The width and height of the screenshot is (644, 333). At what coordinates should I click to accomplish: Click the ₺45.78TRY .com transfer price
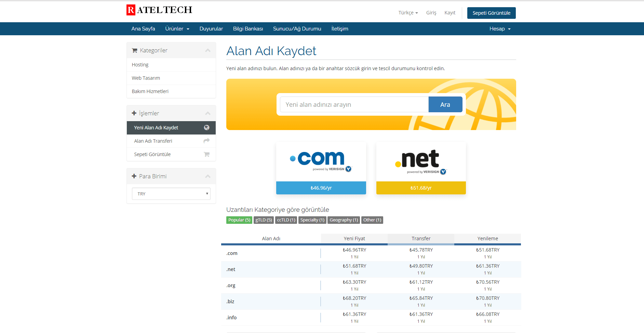click(421, 250)
